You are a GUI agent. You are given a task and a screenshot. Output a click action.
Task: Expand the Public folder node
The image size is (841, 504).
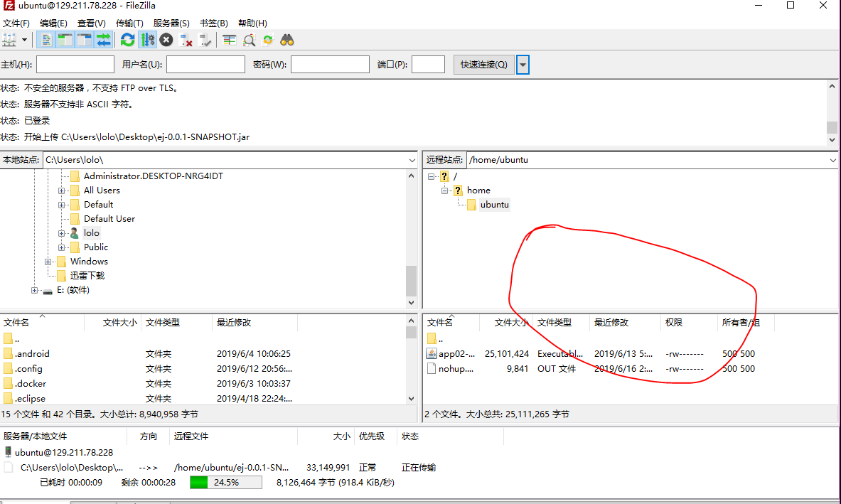pos(61,247)
